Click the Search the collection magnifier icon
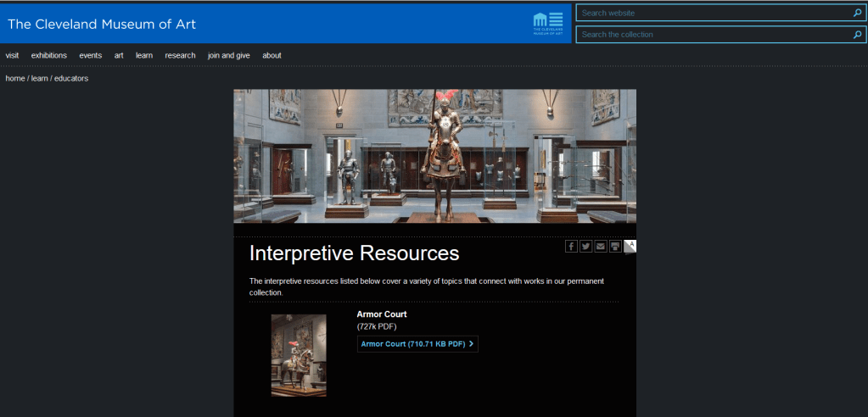The image size is (868, 417). click(857, 35)
